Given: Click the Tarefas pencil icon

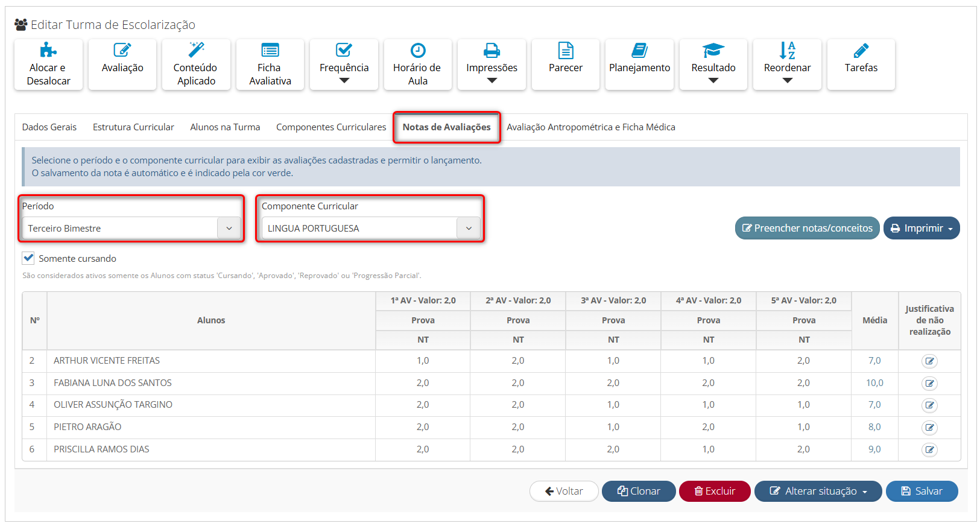Looking at the screenshot, I should coord(861,51).
